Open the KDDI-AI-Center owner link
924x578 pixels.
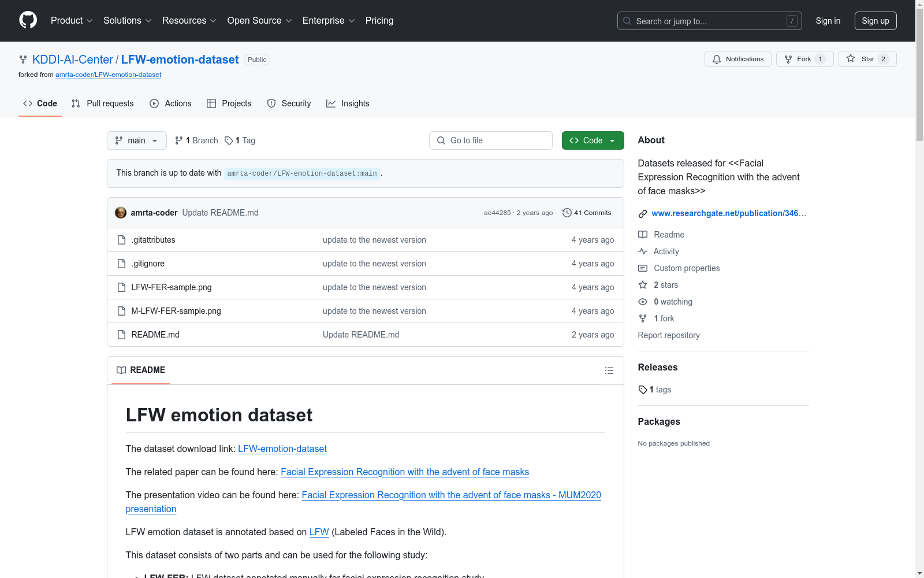click(x=73, y=60)
